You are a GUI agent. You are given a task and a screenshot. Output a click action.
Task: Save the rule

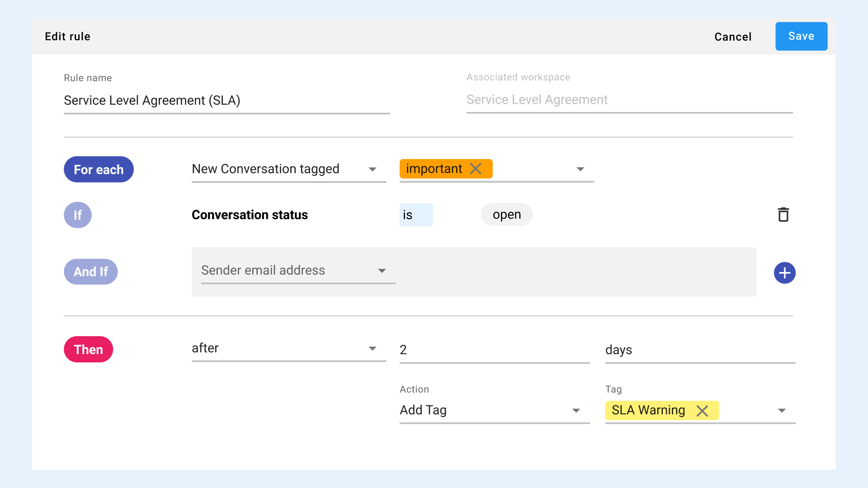[801, 36]
